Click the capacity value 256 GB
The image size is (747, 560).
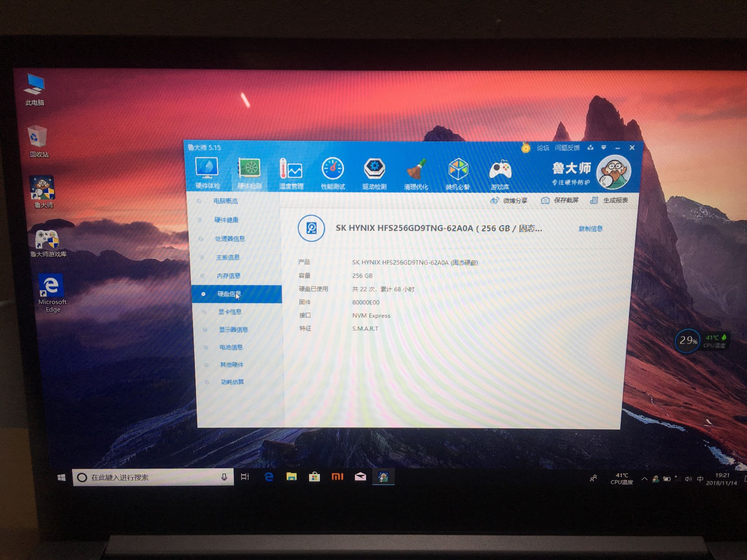(362, 276)
